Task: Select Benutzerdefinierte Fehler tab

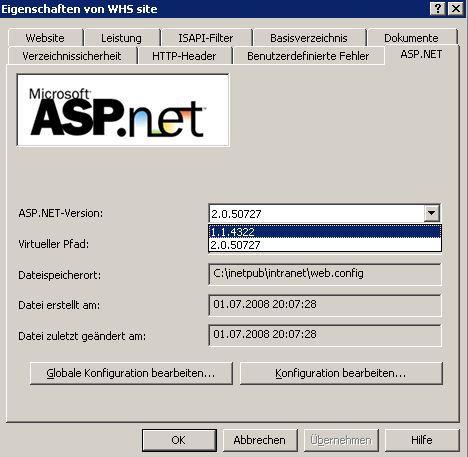Action: pyautogui.click(x=308, y=56)
